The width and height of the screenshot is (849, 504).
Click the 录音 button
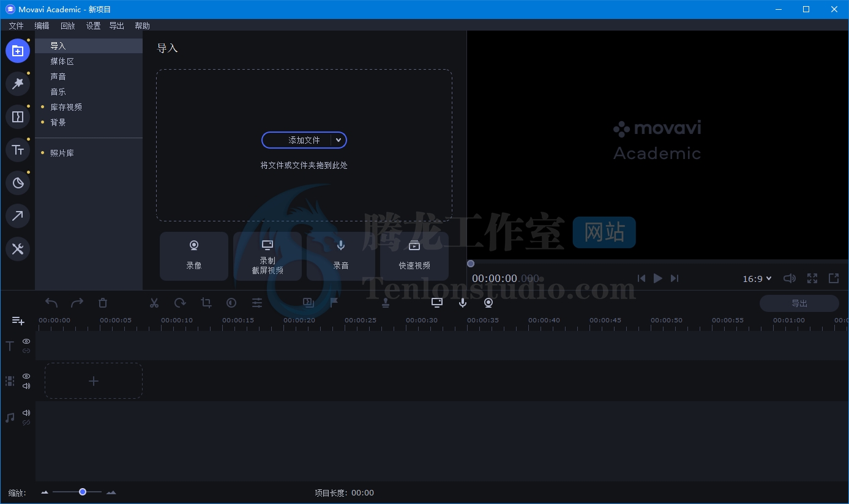pyautogui.click(x=341, y=256)
